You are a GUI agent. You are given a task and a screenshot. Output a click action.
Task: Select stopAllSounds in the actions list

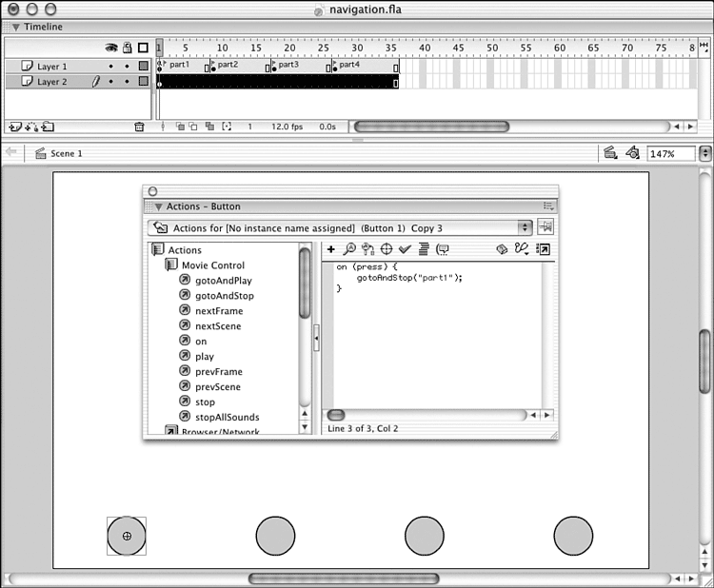[228, 418]
